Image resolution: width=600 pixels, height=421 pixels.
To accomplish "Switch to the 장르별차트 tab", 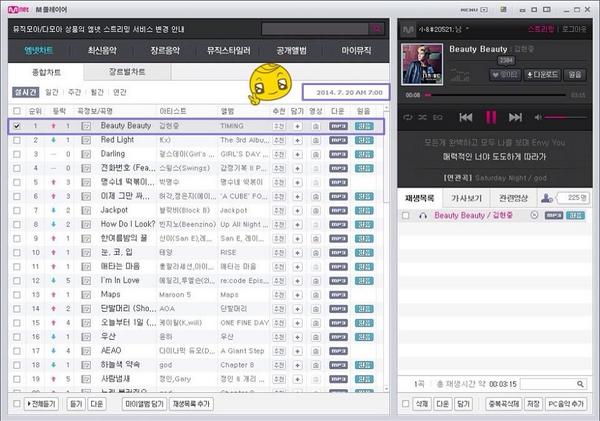I will 127,72.
